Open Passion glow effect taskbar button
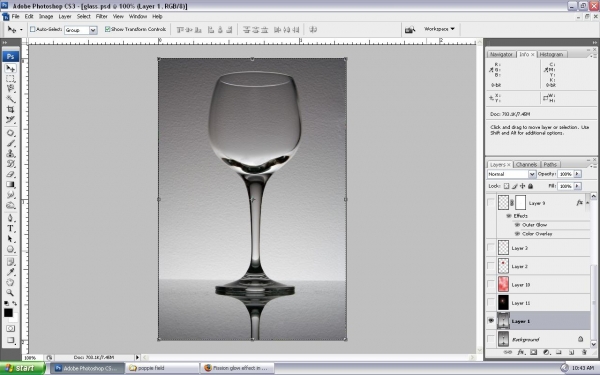Screen dimensions: 600x375 (x=237, y=368)
